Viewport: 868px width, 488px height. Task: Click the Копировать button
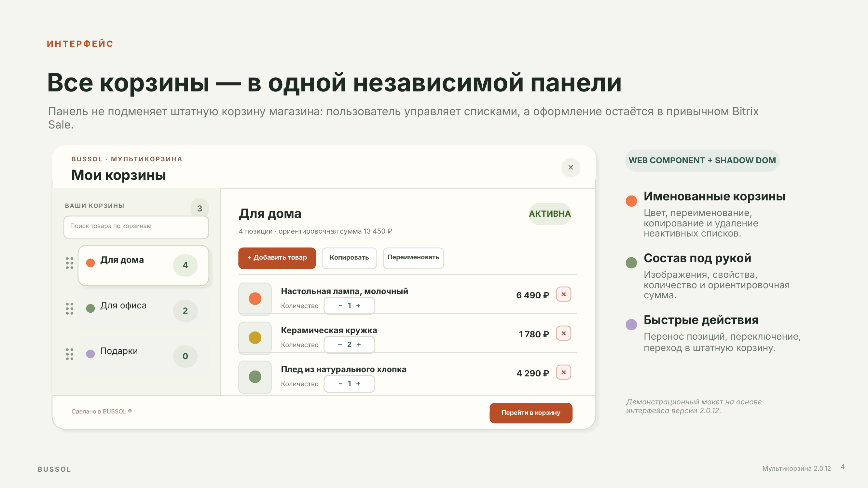pos(349,258)
